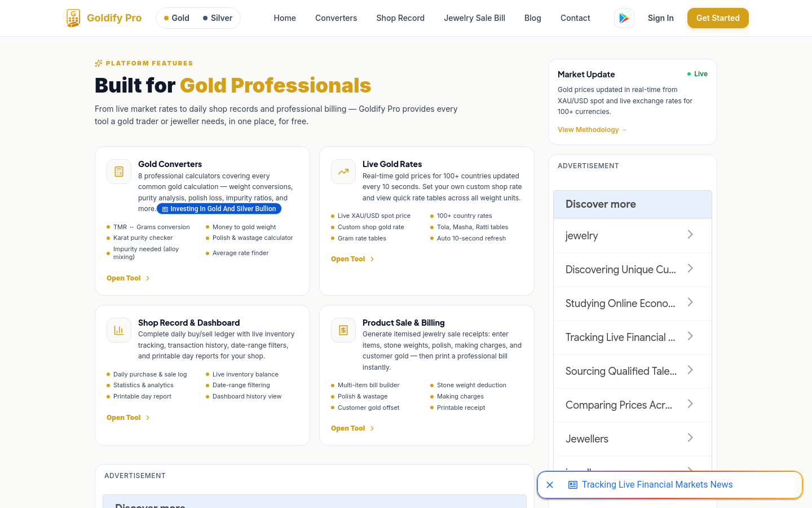Screen dimensions: 812x508
Task: Visit the Blog page
Action: 533,18
